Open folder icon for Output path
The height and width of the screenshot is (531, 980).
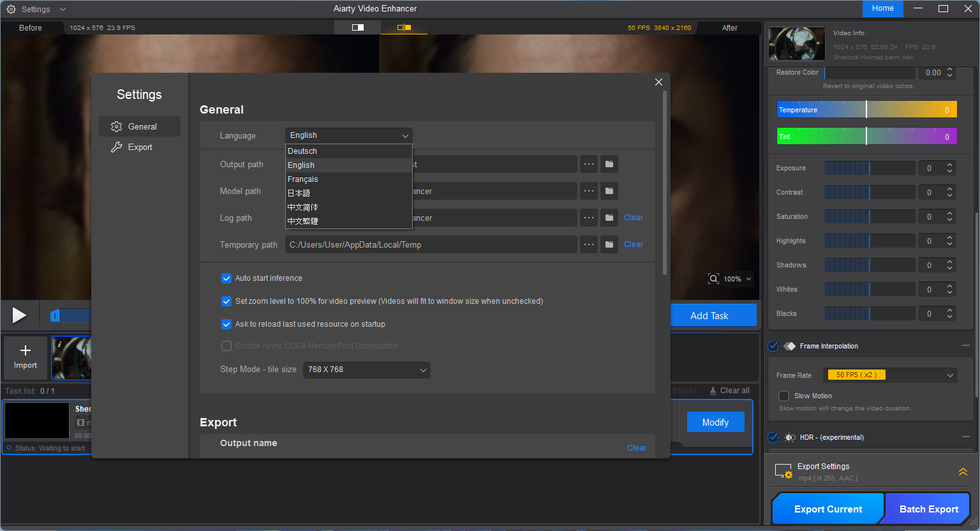[609, 164]
